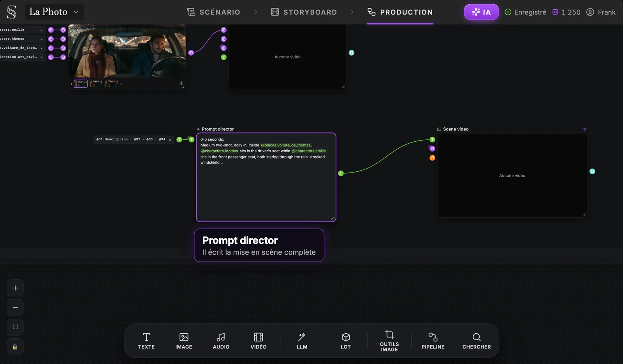This screenshot has height=364, width=623.
Task: Click the Enregistré saved status
Action: pyautogui.click(x=525, y=12)
